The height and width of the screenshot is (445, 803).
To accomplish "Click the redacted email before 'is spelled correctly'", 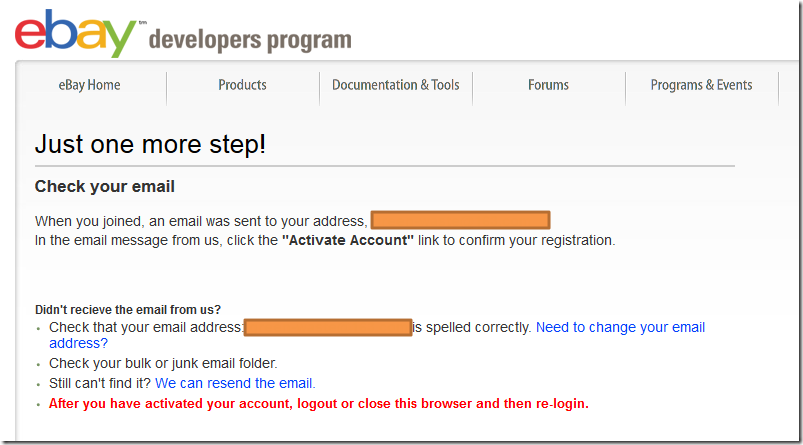I will click(328, 327).
